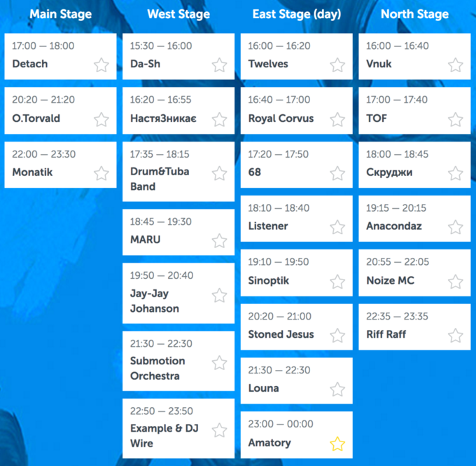Star the Da-Sh set
The width and height of the screenshot is (476, 466).
click(219, 65)
